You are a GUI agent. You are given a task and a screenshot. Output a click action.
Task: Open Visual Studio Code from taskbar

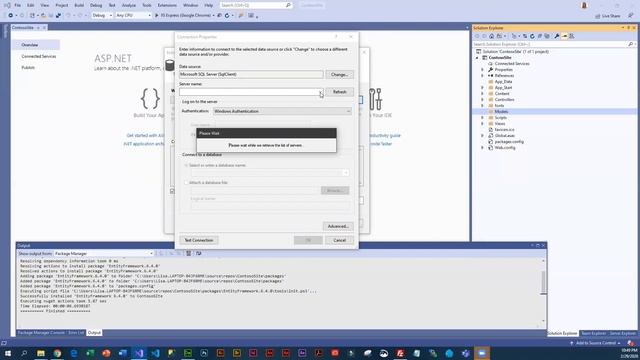(x=156, y=353)
